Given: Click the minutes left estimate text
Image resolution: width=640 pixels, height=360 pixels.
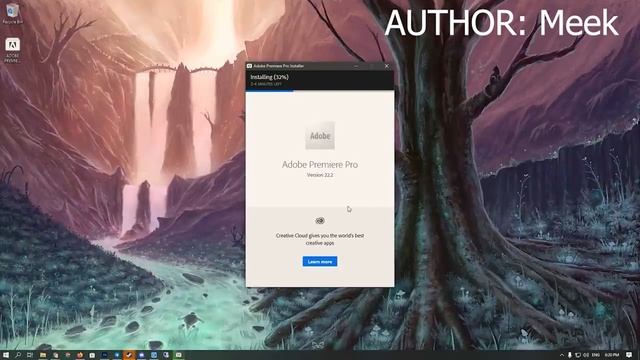Looking at the screenshot, I should tap(266, 84).
